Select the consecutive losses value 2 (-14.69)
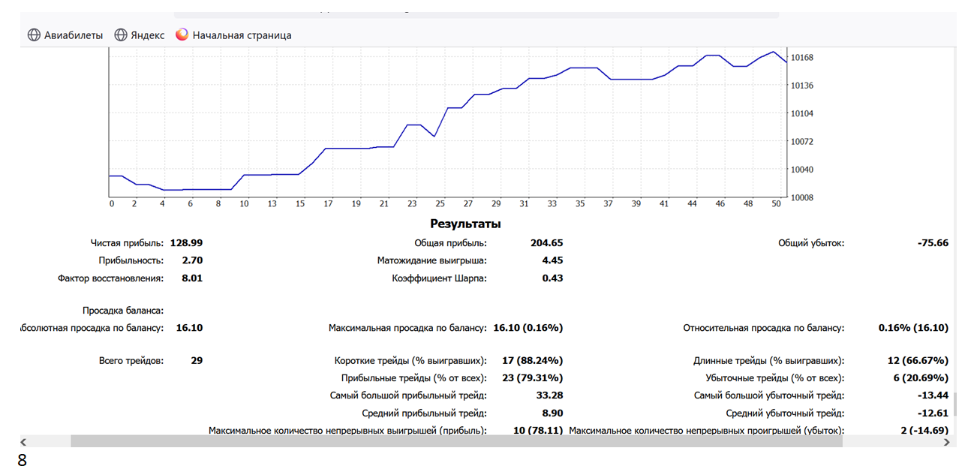Image resolution: width=980 pixels, height=475 pixels. [x=925, y=431]
